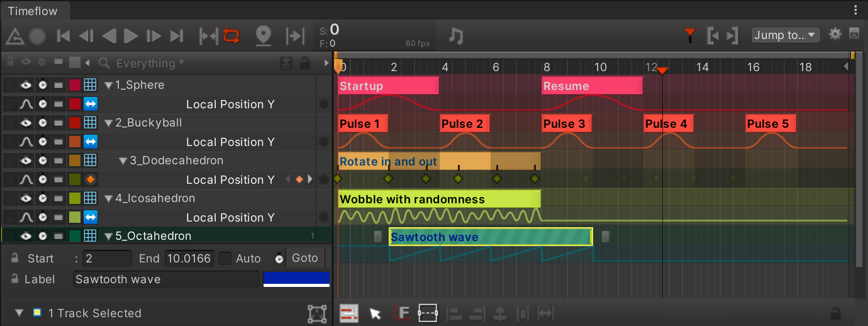Collapse the 2_Buckyball track
Image resolution: width=868 pixels, height=326 pixels.
[109, 123]
